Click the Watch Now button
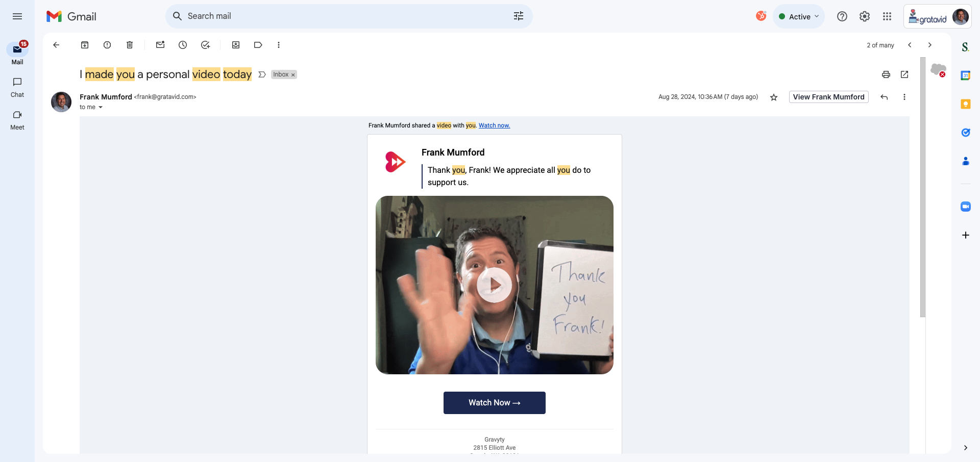This screenshot has height=462, width=980. point(495,403)
